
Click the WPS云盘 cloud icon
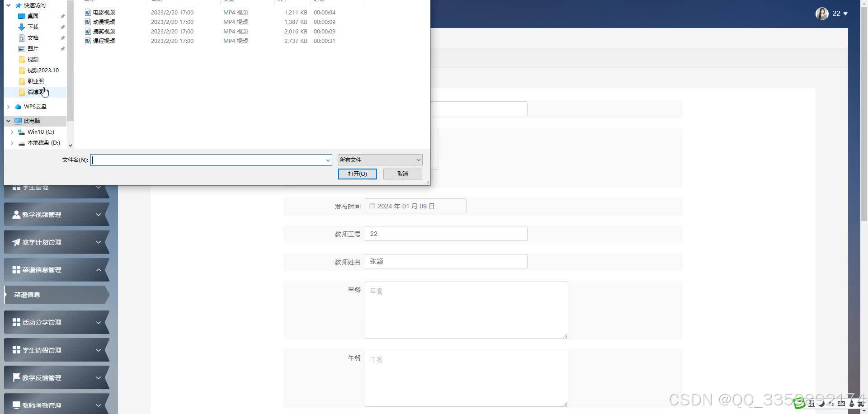(x=17, y=107)
